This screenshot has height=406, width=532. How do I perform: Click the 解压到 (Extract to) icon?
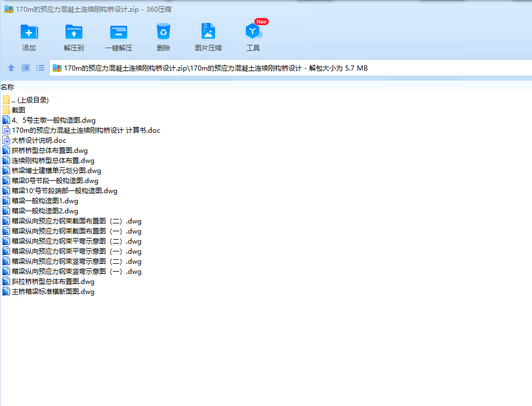pos(73,32)
